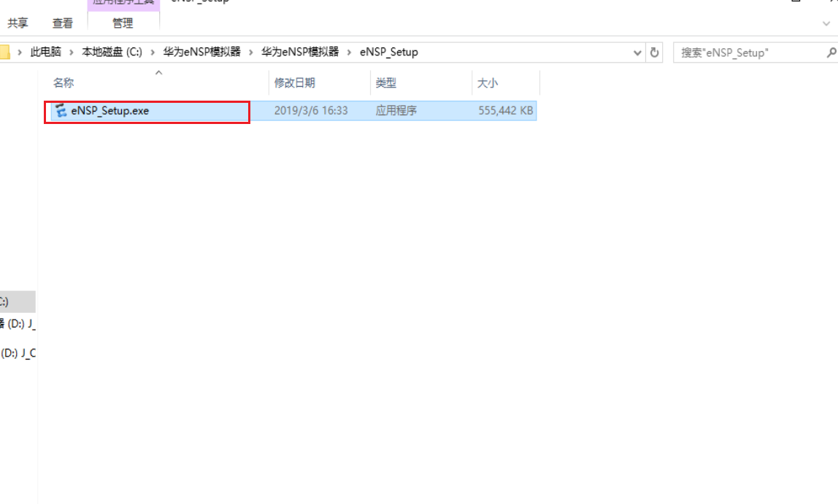
Task: Sort files by 类型 column
Action: point(386,82)
